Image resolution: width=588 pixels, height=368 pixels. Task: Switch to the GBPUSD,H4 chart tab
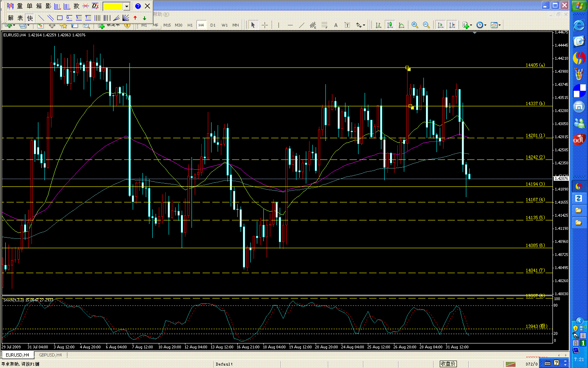tap(50, 355)
